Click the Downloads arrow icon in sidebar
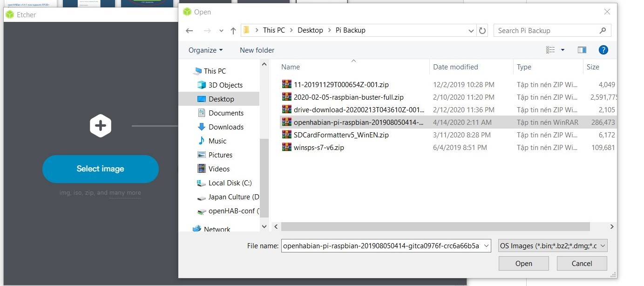 point(202,127)
